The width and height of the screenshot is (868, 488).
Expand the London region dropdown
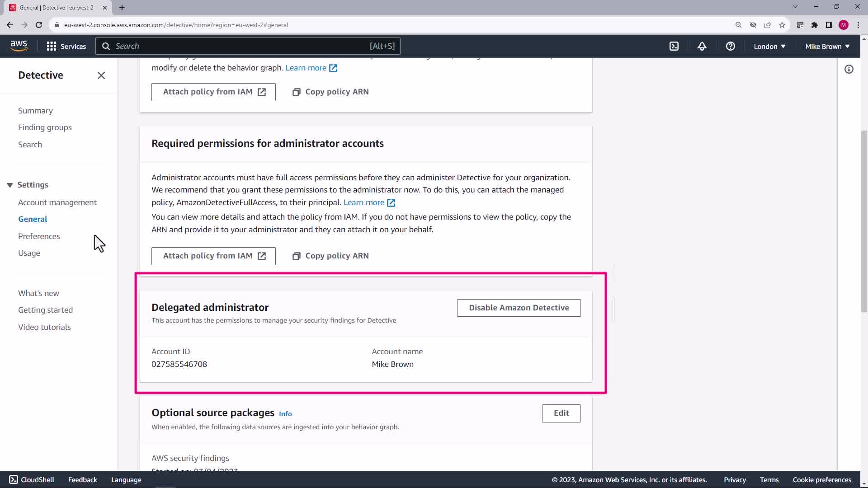coord(769,46)
